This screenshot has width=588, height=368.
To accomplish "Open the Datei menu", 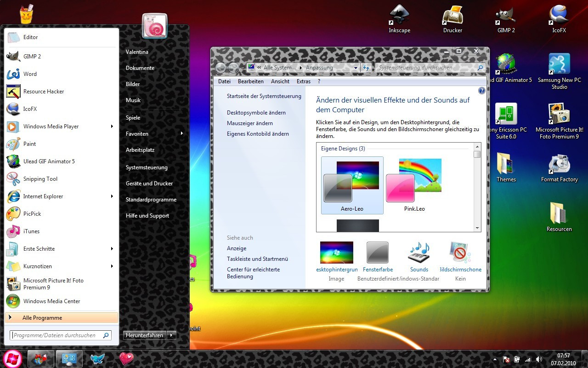I will click(224, 81).
